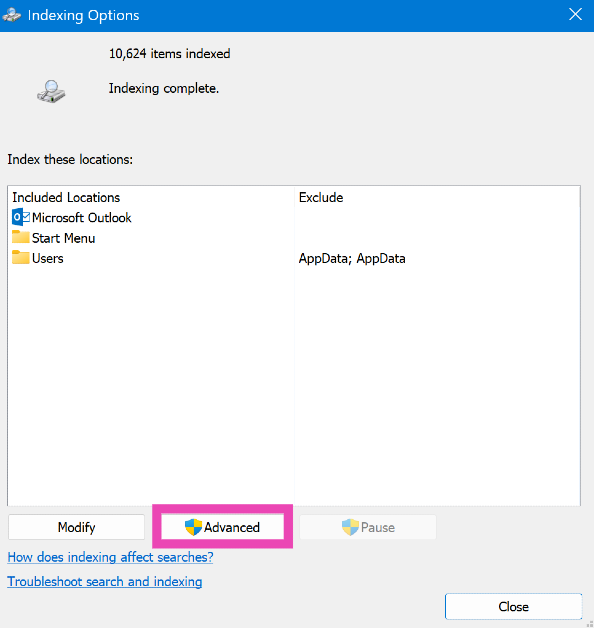Click the Users folder icon
The height and width of the screenshot is (628, 594).
tap(20, 257)
